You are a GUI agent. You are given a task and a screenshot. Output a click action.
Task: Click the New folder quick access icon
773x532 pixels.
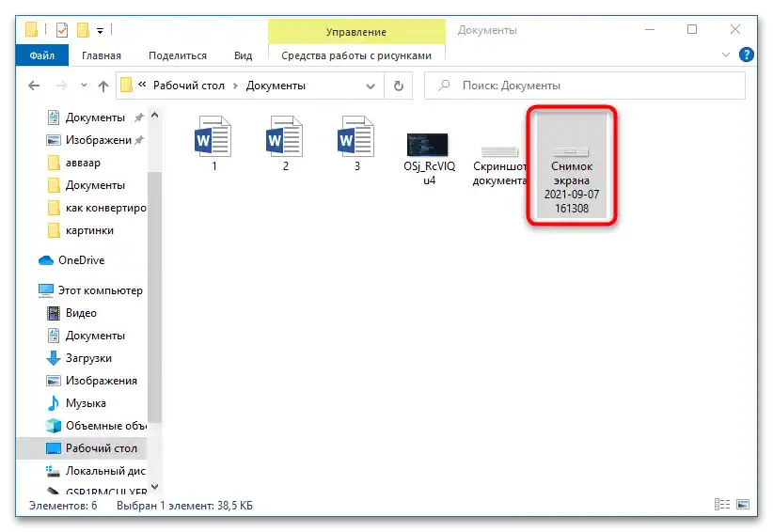83,30
